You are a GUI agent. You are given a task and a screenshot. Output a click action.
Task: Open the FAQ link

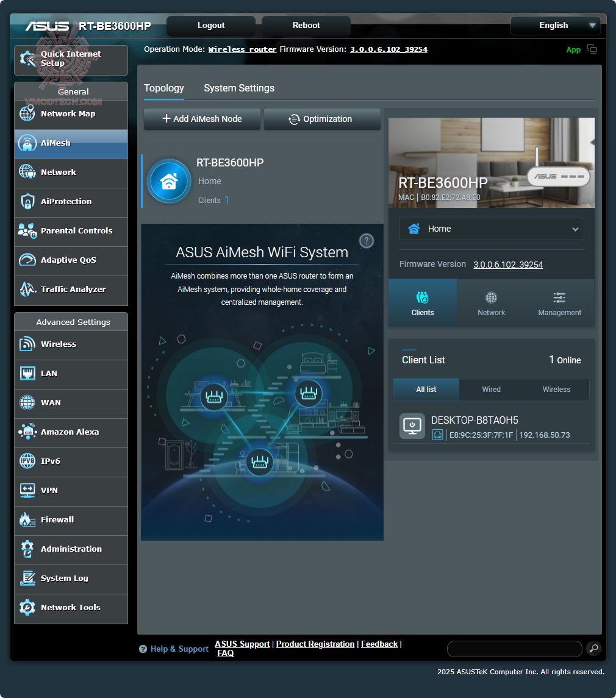click(x=226, y=653)
